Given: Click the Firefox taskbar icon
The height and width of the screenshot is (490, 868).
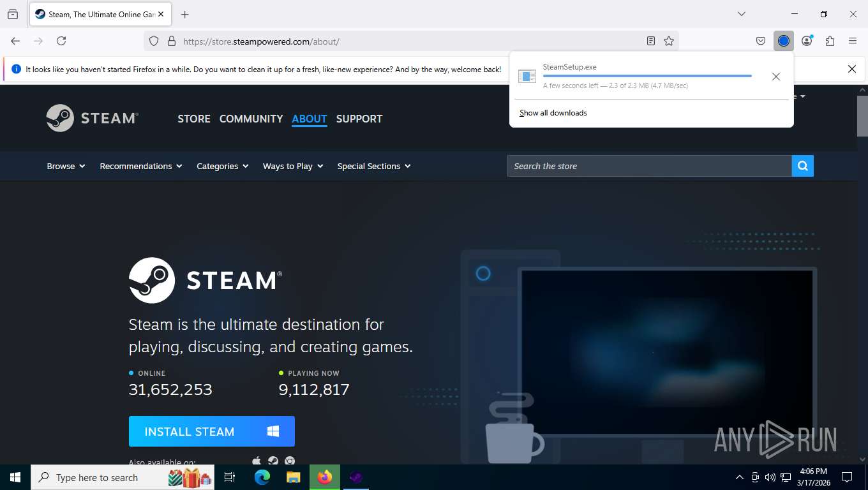Looking at the screenshot, I should point(325,477).
